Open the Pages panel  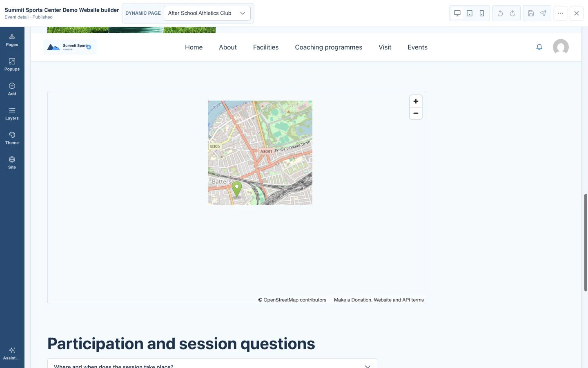(x=12, y=40)
